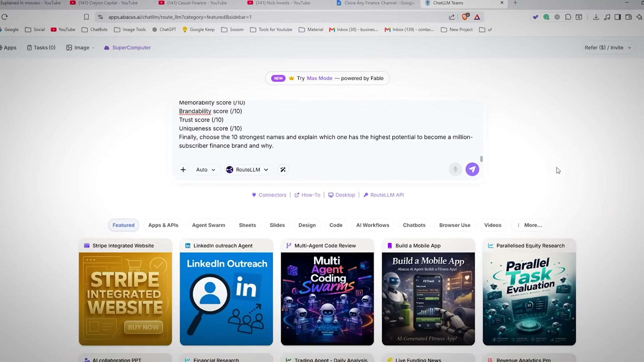Open site settings icon in address bar
The image size is (644, 362).
(x=100, y=17)
